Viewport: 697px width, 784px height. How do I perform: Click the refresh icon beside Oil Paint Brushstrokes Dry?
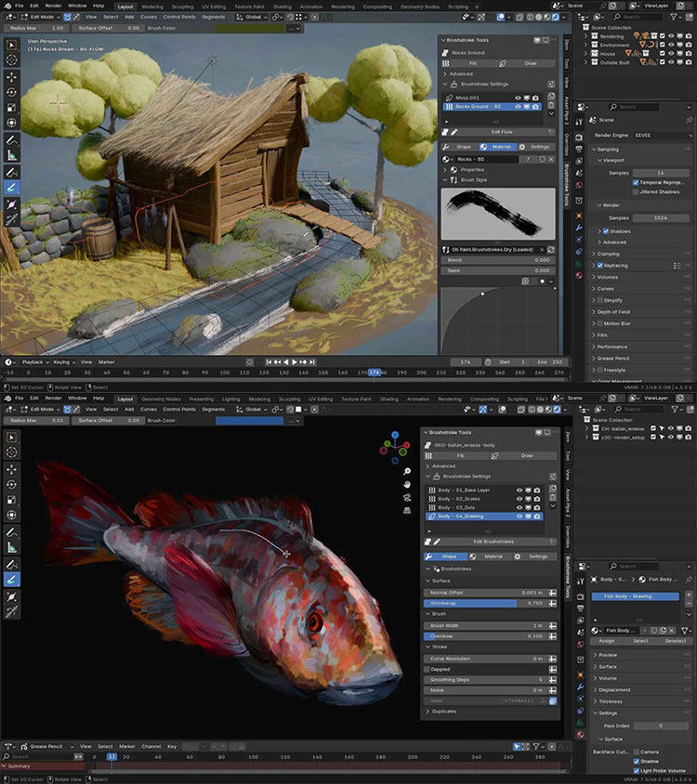coord(551,250)
